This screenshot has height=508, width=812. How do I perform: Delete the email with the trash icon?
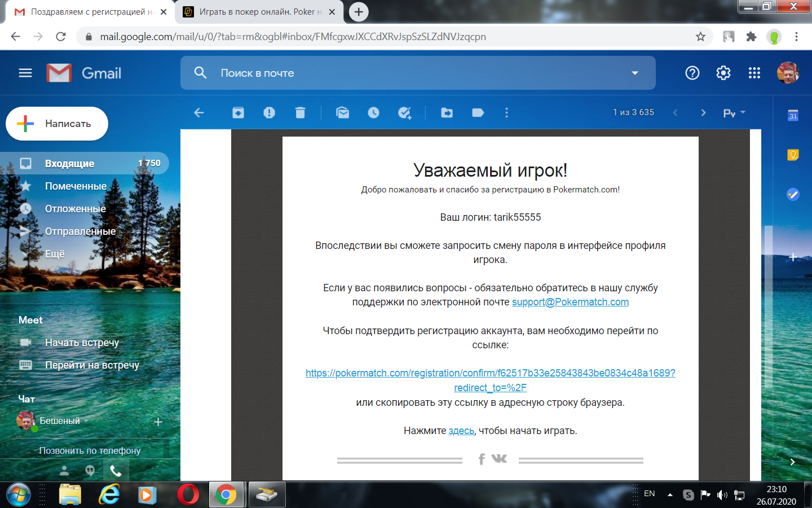pos(300,113)
